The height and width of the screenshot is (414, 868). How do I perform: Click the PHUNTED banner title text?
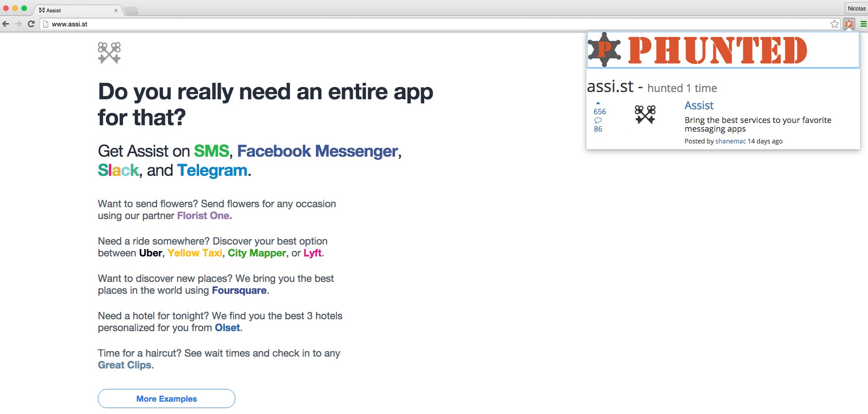pyautogui.click(x=717, y=50)
